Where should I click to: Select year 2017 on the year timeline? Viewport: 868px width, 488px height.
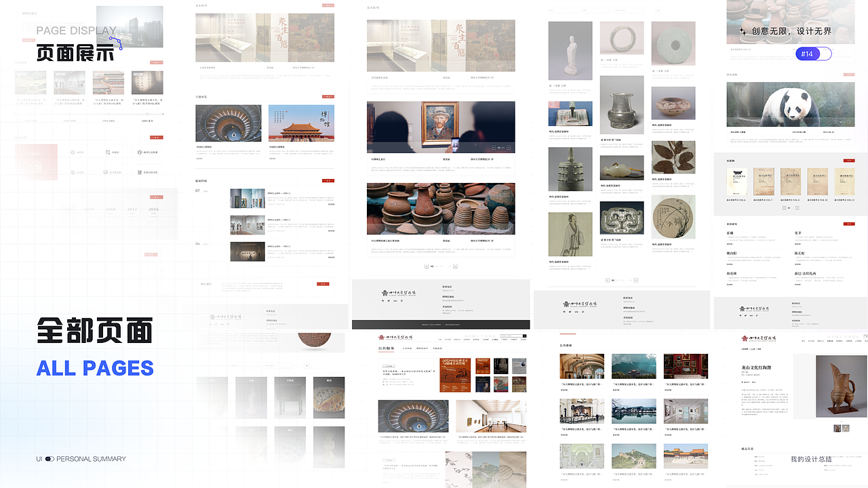(x=132, y=209)
